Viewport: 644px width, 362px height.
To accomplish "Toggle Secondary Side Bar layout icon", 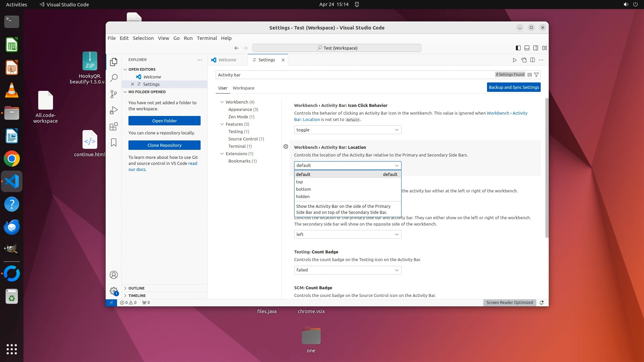I will [x=536, y=48].
